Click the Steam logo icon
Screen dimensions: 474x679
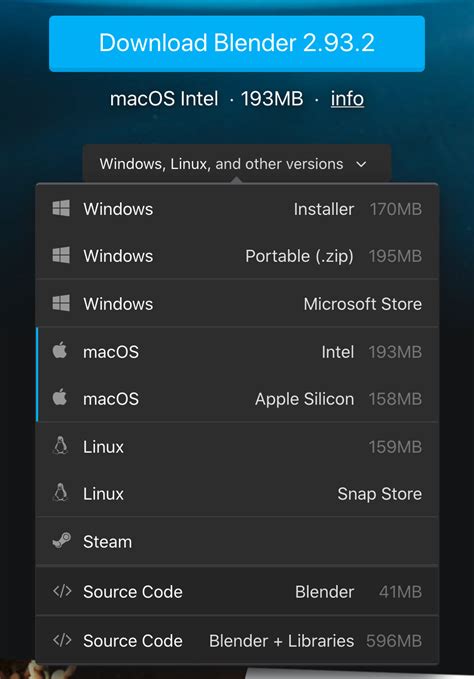pos(61,540)
